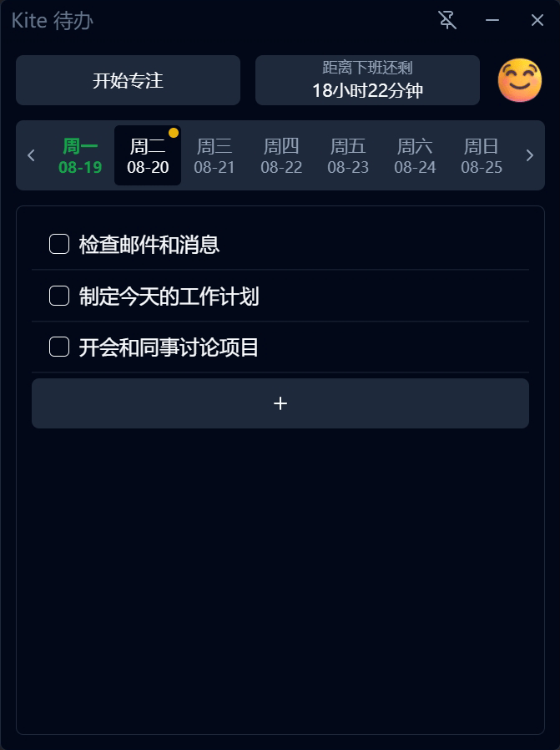Click the 开始专注 button
Viewport: 560px width, 750px height.
pos(128,80)
